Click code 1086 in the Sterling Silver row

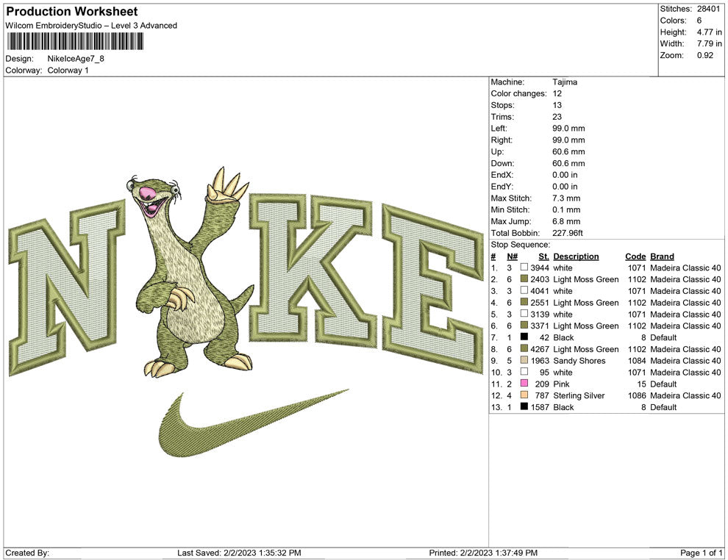[637, 395]
